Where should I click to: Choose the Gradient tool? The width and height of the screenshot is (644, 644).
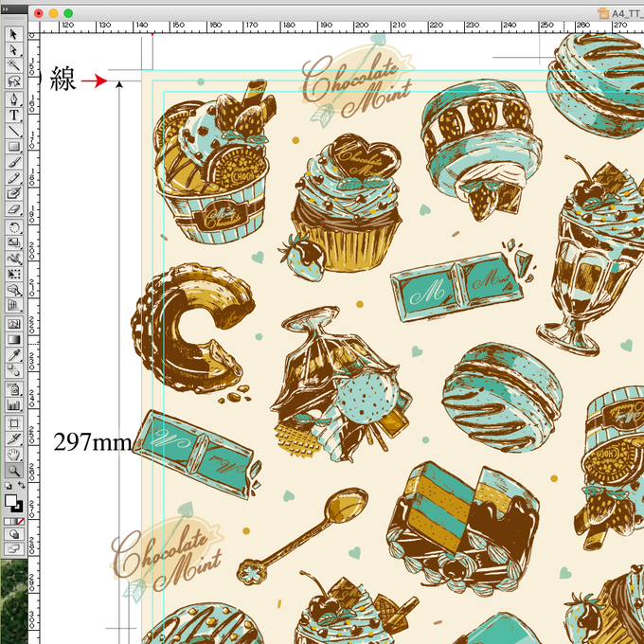tap(13, 339)
